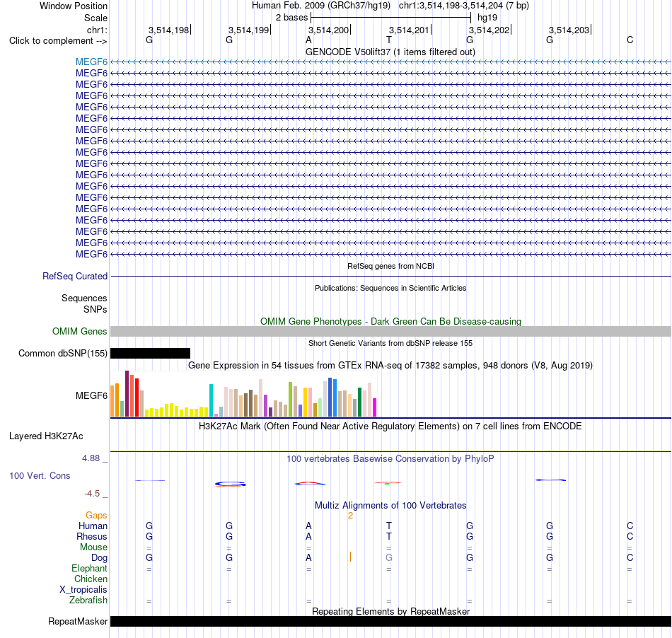Click the MEGF6 GTEx expression label
The image size is (672, 638).
point(91,395)
